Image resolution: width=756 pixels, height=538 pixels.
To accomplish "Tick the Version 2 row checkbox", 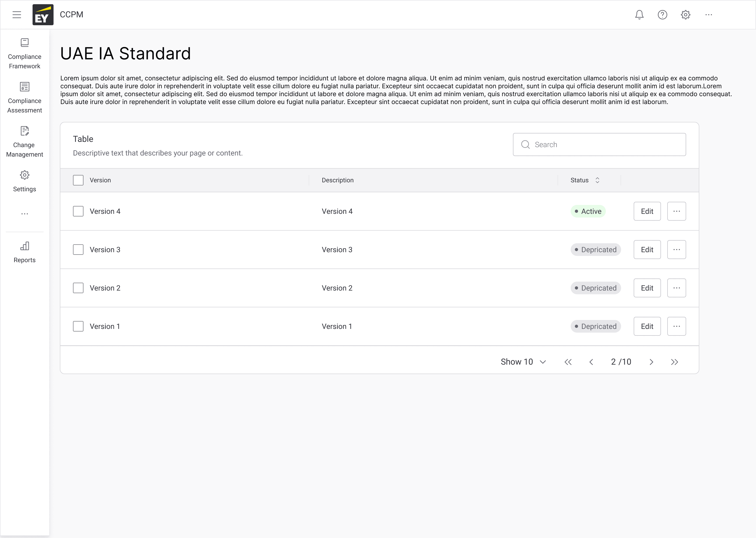I will click(78, 288).
